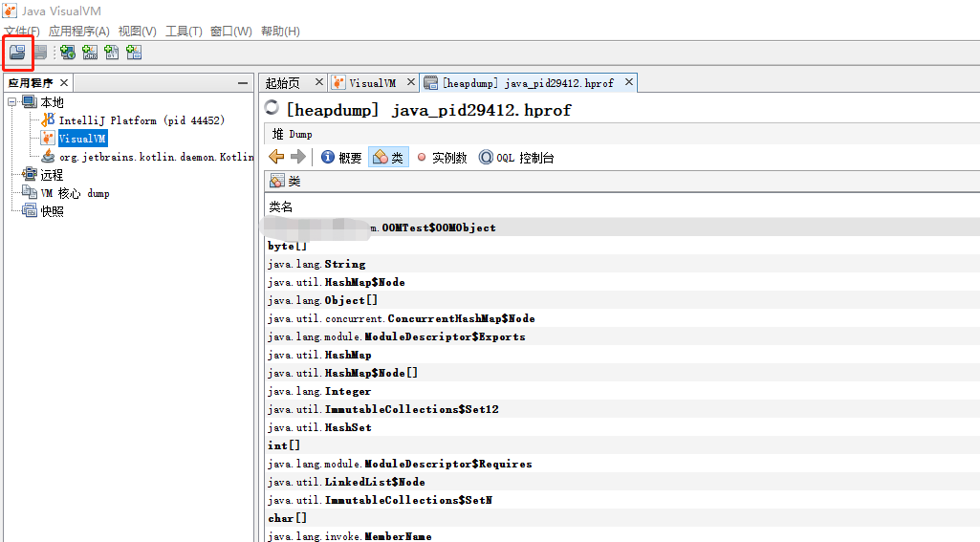
Task: Open the OQL 控制台 view
Action: tap(516, 158)
